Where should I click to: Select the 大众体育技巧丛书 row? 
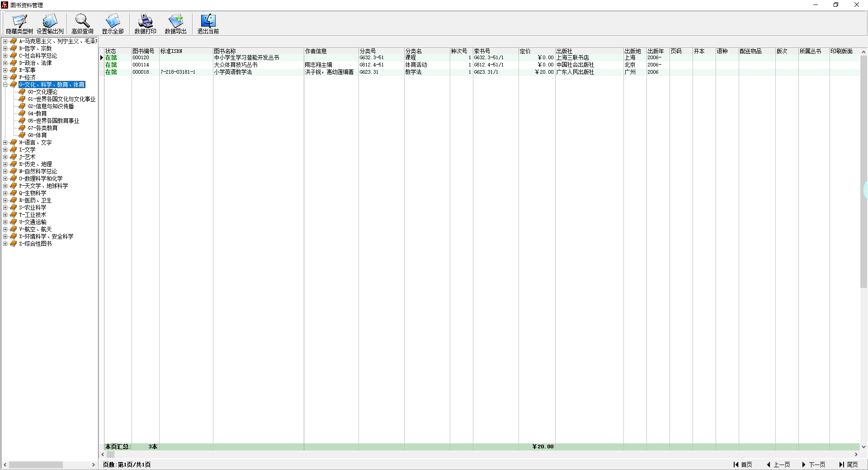click(x=482, y=65)
